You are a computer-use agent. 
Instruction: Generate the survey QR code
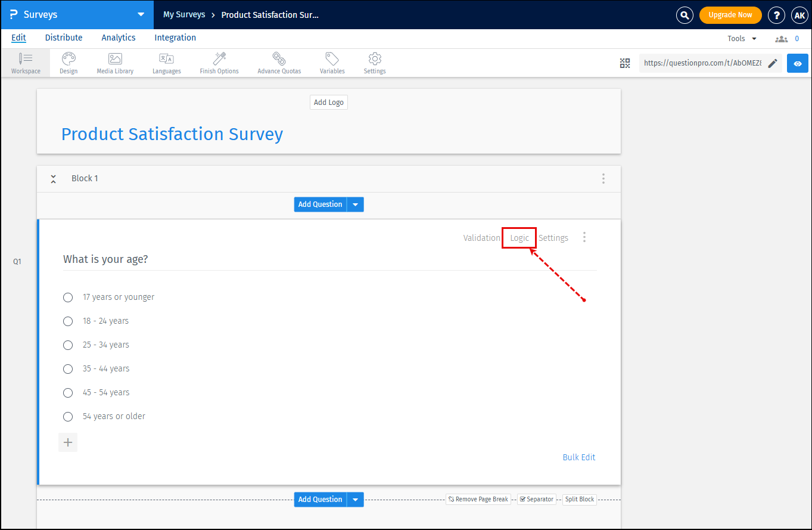[x=624, y=63]
